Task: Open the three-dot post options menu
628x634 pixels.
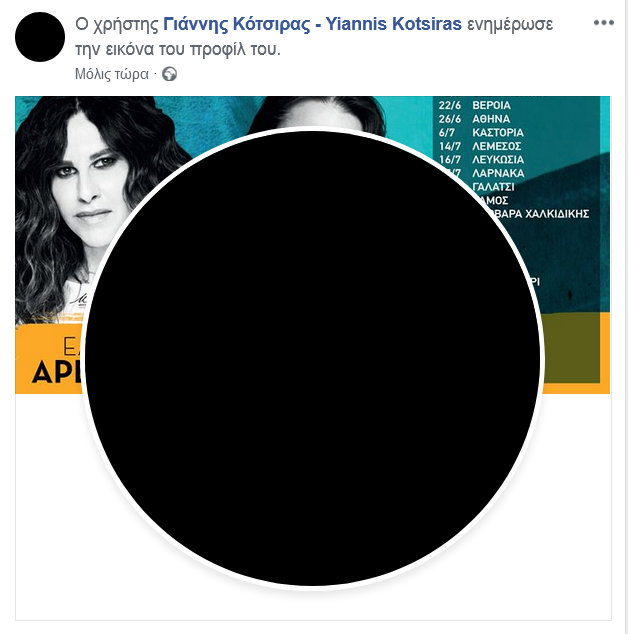Action: pos(603,23)
